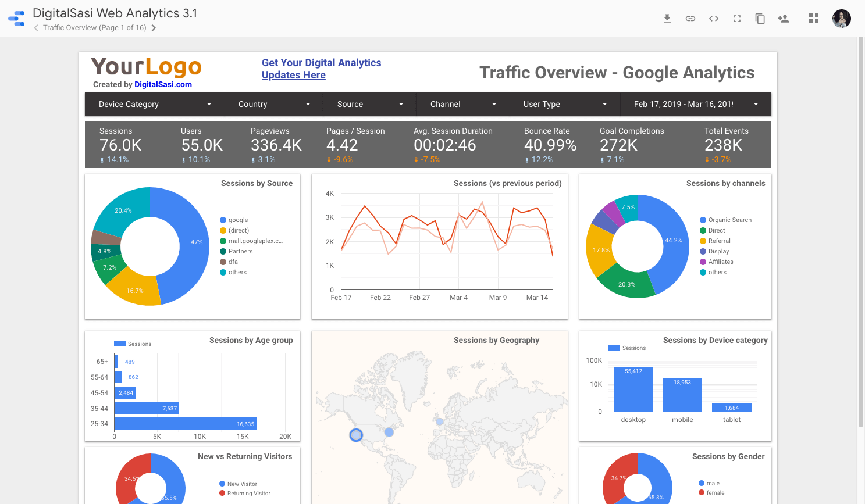The height and width of the screenshot is (504, 865).
Task: Select the Avg. Session Duration scorecard
Action: 453,145
